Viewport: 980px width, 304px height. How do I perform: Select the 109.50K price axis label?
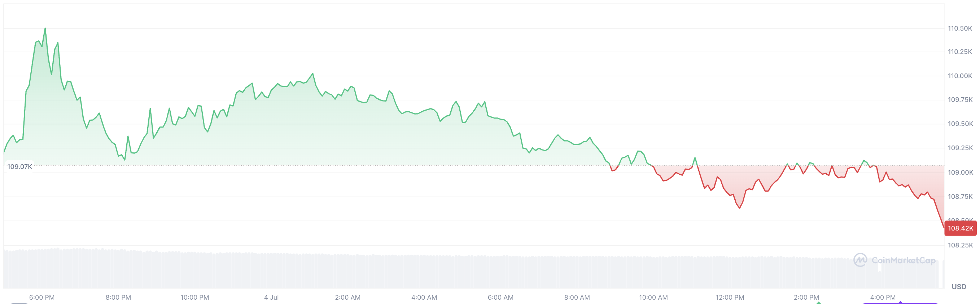pyautogui.click(x=960, y=124)
